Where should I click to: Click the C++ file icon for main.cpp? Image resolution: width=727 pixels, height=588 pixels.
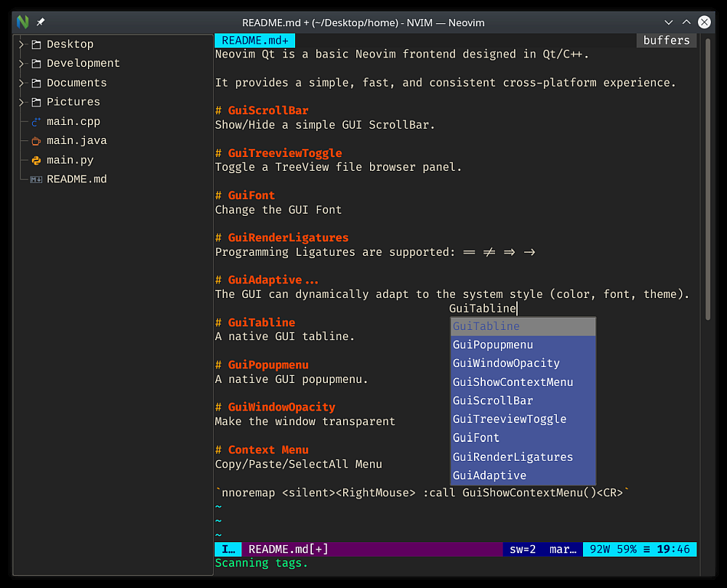click(36, 122)
